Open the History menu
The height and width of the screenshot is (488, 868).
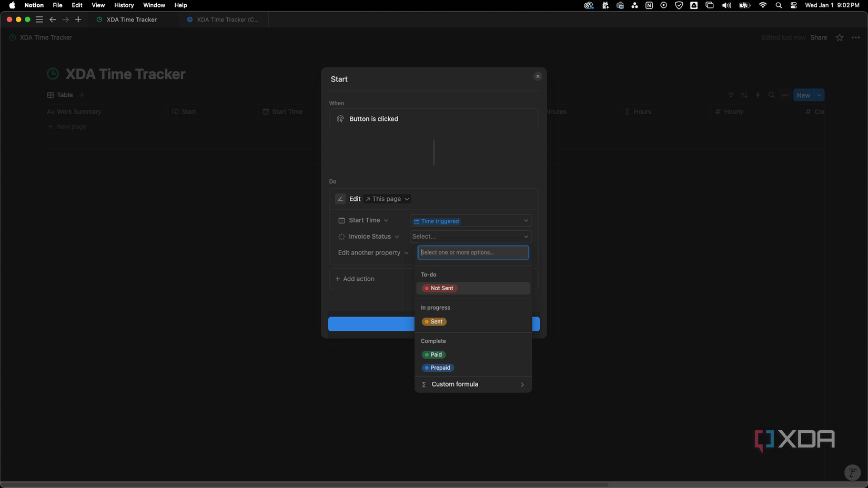pyautogui.click(x=124, y=5)
